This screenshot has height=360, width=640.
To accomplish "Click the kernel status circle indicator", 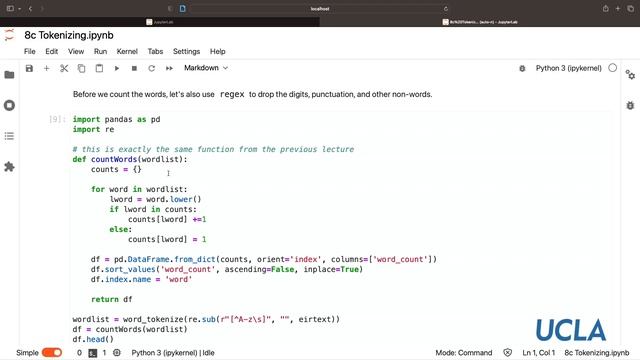I will tap(613, 68).
